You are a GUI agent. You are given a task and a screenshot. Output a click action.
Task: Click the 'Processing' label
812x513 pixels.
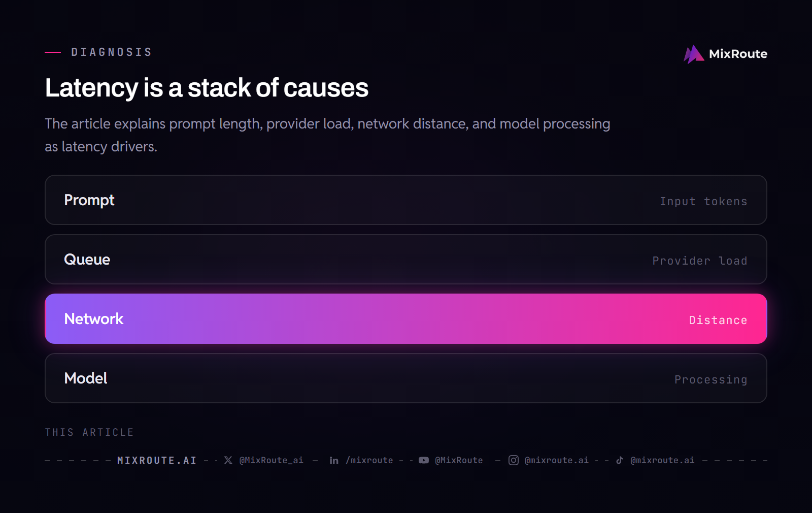point(711,380)
